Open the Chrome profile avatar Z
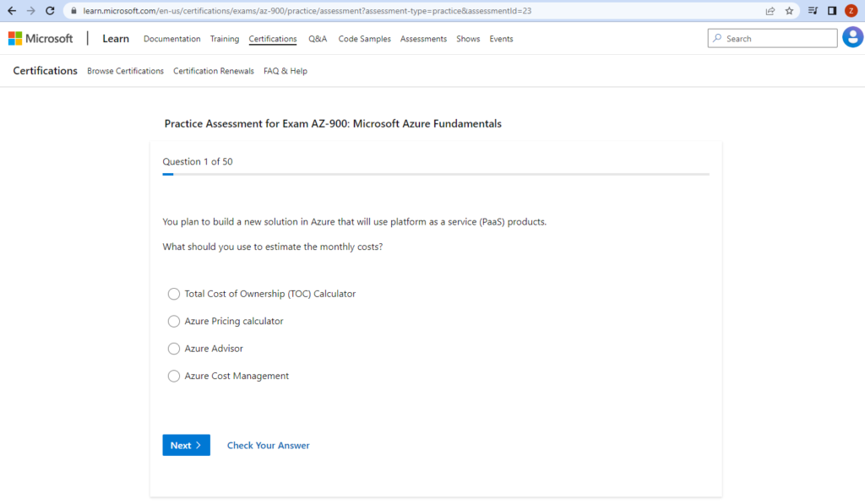The image size is (865, 504). tap(851, 10)
